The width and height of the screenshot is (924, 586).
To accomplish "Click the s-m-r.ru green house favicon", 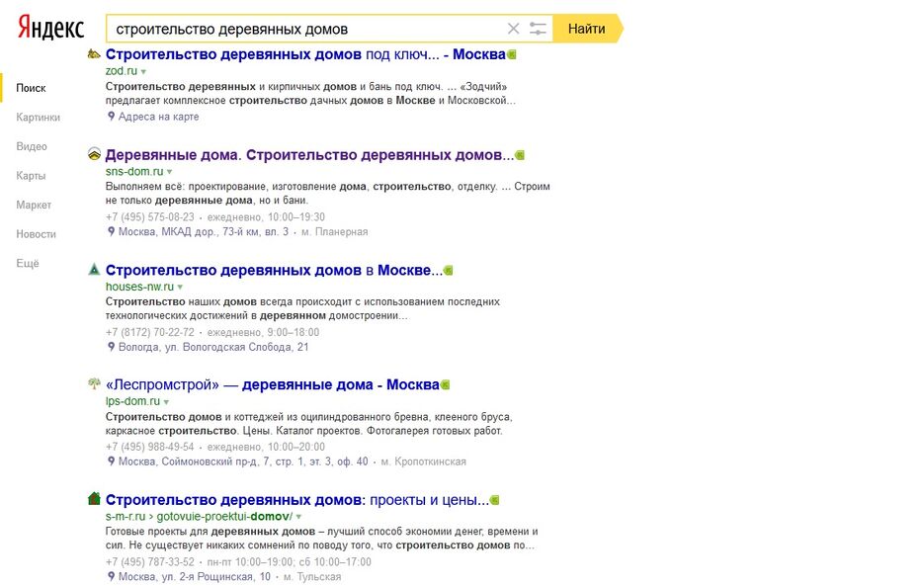I will point(94,499).
